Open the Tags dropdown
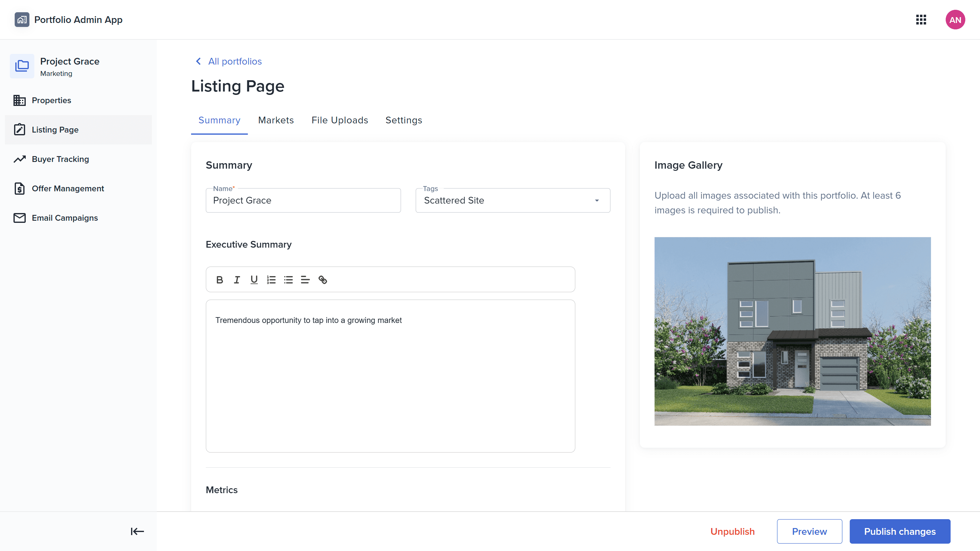The image size is (980, 551). click(597, 201)
